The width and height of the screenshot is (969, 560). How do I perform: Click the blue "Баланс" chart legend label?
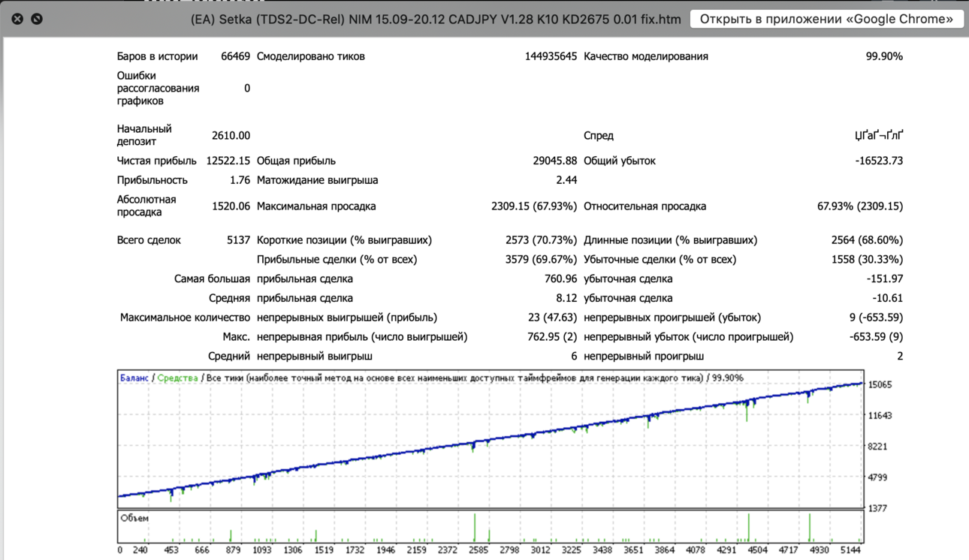click(134, 378)
